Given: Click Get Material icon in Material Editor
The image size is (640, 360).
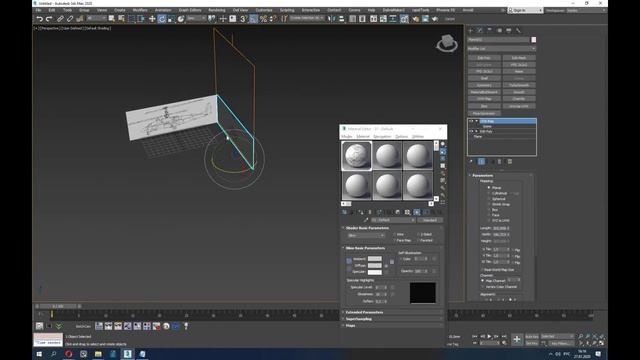Looking at the screenshot, I should (345, 212).
